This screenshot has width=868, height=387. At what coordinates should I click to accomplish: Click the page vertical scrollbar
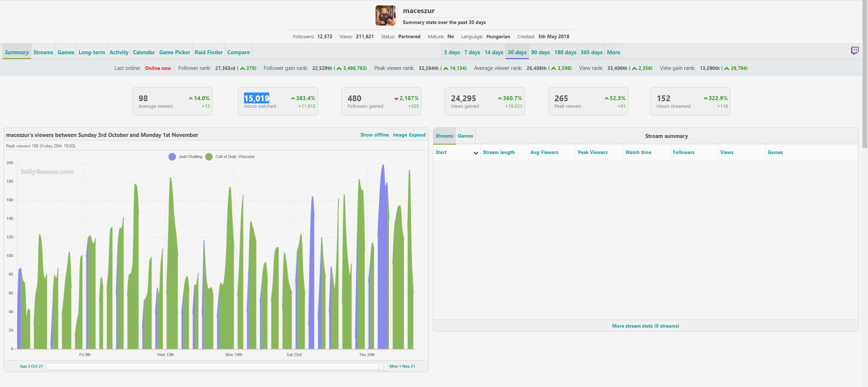(865, 73)
